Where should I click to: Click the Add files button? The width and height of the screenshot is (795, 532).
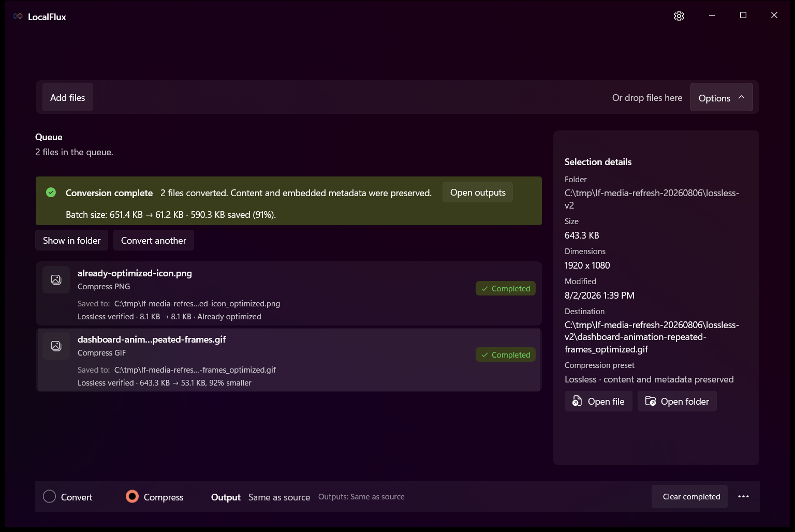[x=68, y=97]
